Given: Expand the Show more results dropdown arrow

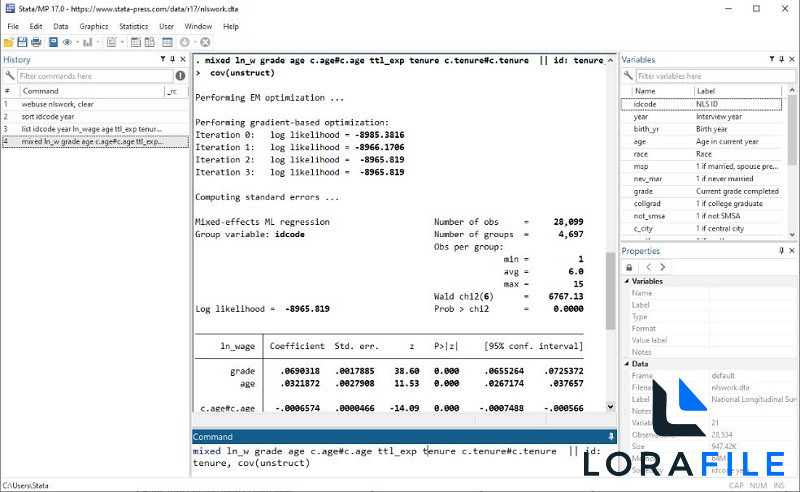Looking at the screenshot, I should point(194,42).
